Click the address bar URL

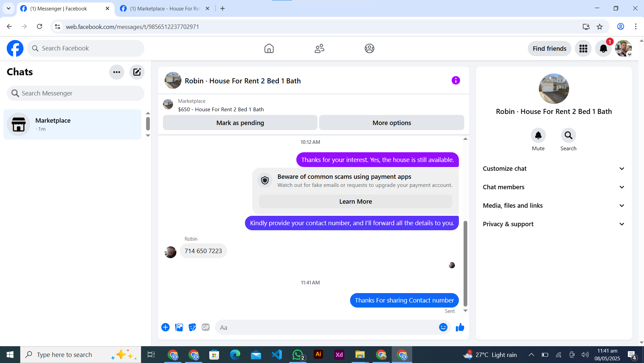(132, 27)
